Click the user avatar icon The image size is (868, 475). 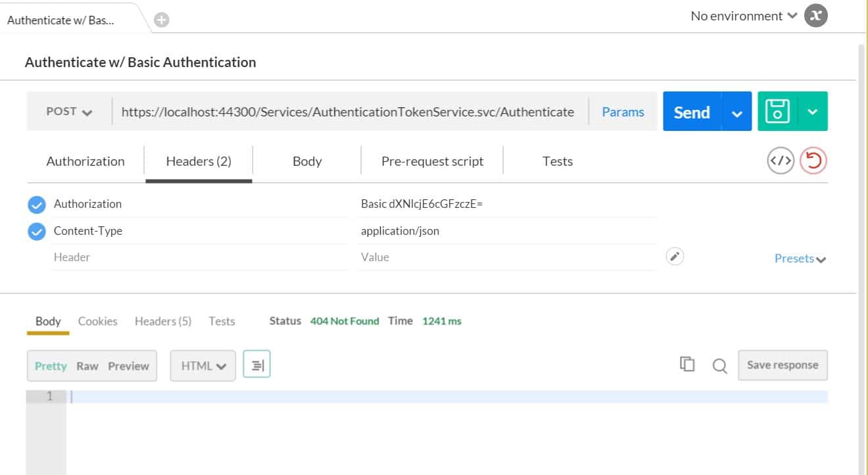click(815, 15)
